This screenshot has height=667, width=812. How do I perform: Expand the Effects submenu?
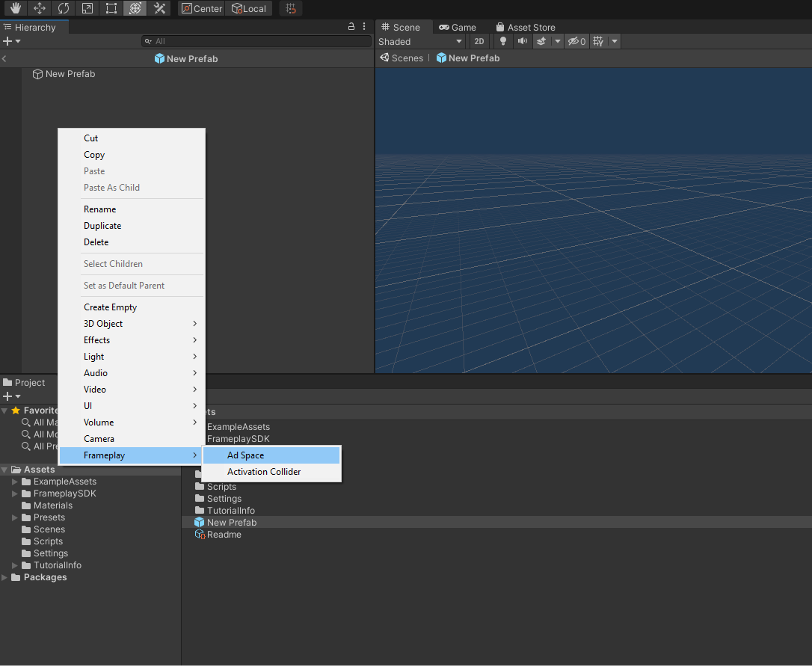[132, 340]
